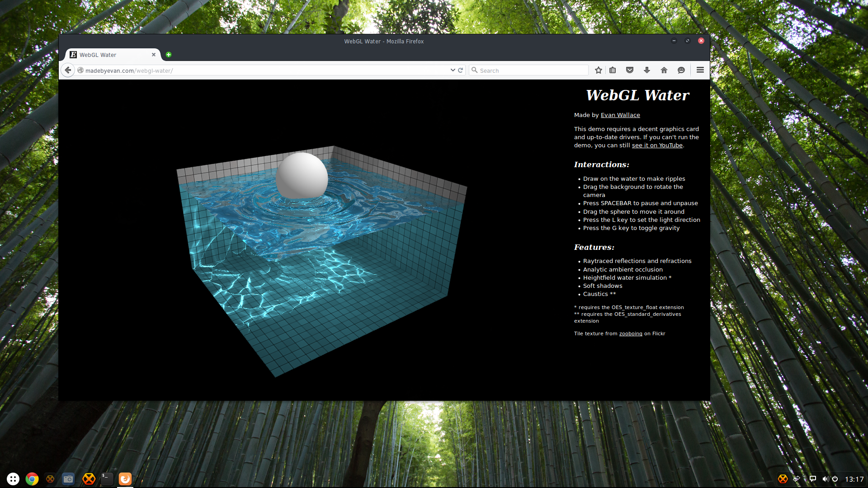Show bookmarks list icon in toolbar
Screen dimensions: 868x488
pos(613,70)
